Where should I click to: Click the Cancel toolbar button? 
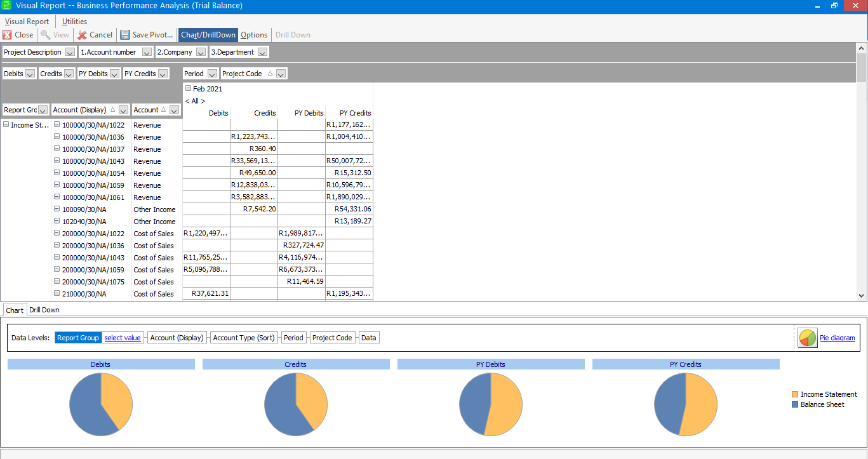(95, 35)
